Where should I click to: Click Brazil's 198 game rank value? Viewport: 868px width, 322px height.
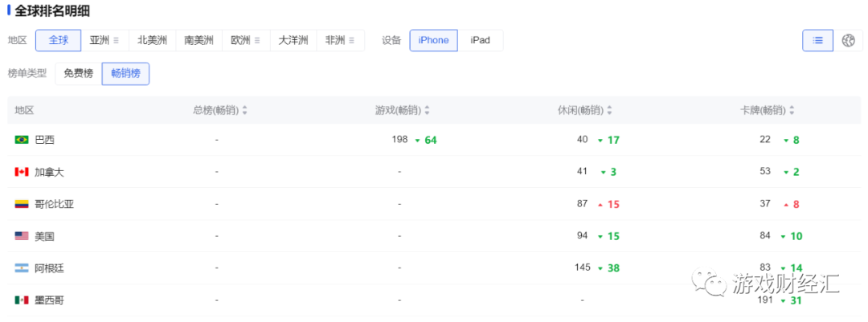click(x=400, y=140)
